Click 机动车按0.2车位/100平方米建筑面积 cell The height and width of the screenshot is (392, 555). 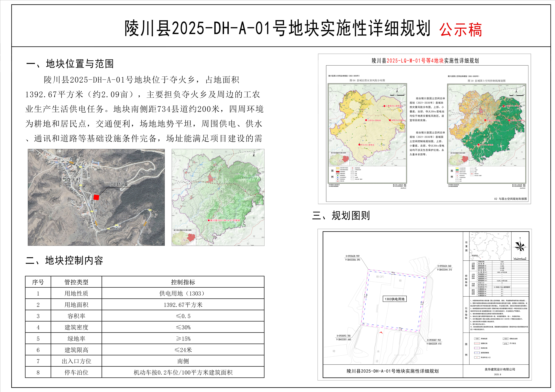tap(183, 372)
